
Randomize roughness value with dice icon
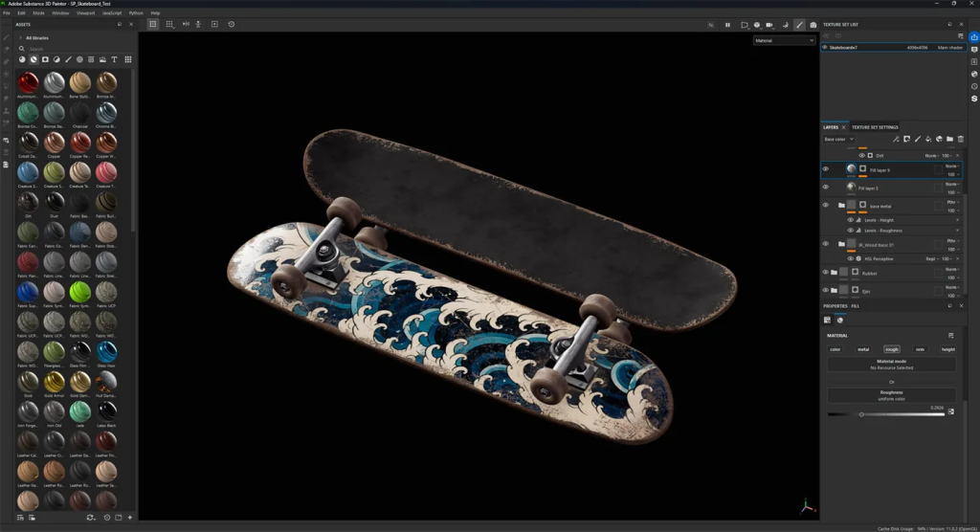pyautogui.click(x=950, y=411)
